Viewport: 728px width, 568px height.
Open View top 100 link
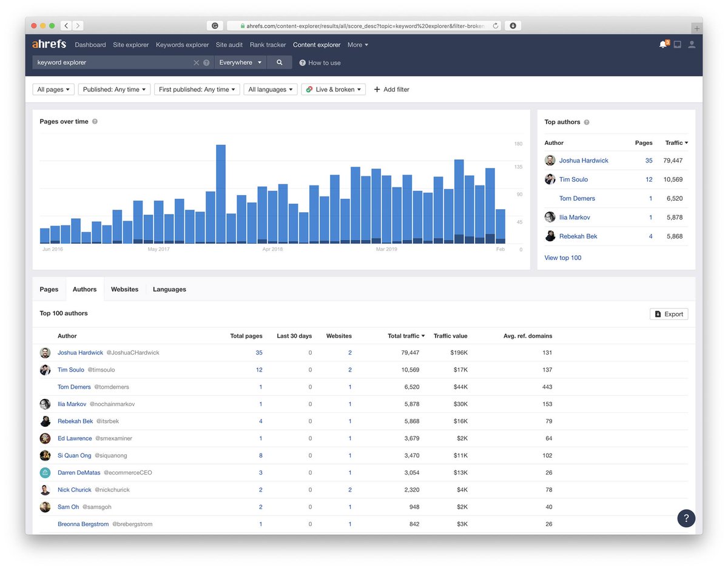tap(563, 258)
